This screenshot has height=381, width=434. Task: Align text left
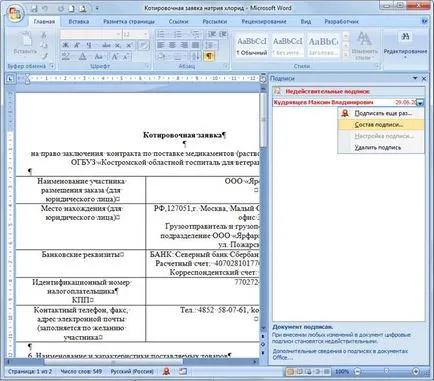(x=161, y=45)
